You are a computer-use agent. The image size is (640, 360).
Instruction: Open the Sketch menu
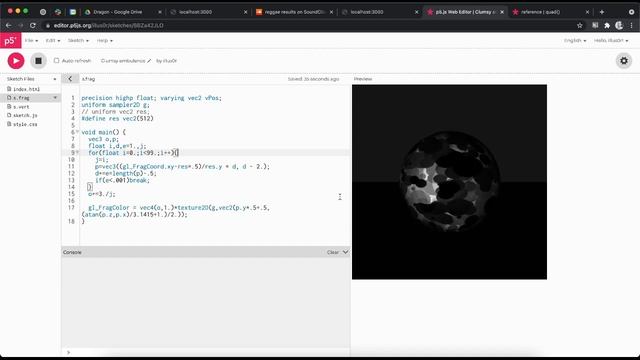[78, 40]
